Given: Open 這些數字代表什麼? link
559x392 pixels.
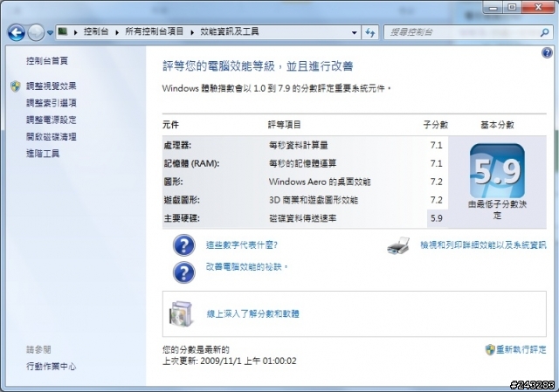Looking at the screenshot, I should click(242, 244).
